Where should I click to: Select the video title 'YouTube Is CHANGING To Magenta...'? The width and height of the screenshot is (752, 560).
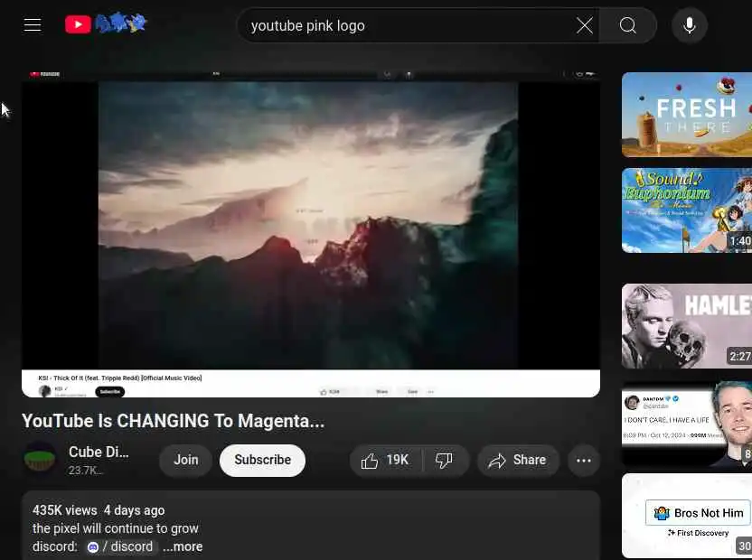(174, 421)
